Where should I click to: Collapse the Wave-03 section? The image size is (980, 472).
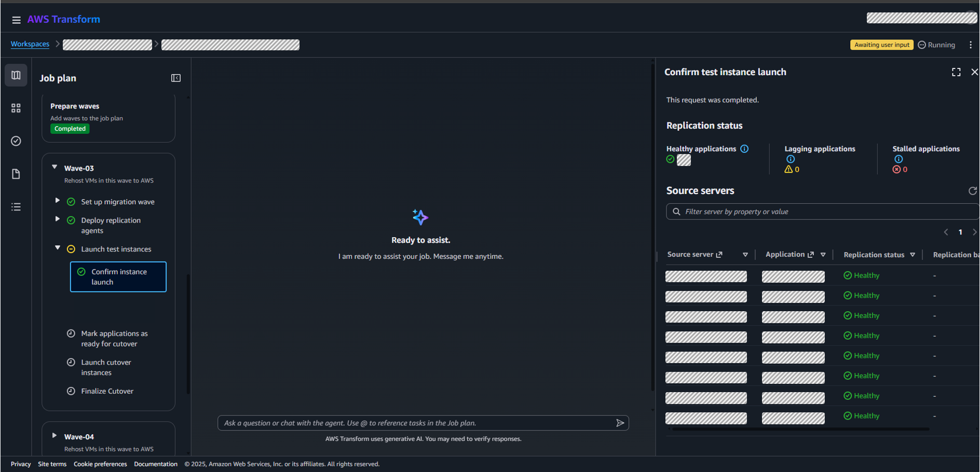(55, 167)
